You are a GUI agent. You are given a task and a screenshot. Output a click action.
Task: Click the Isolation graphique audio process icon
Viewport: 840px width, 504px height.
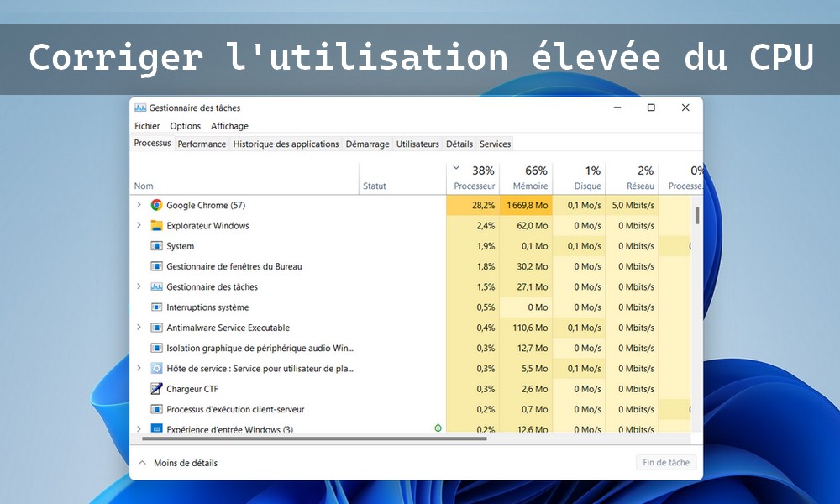point(156,348)
